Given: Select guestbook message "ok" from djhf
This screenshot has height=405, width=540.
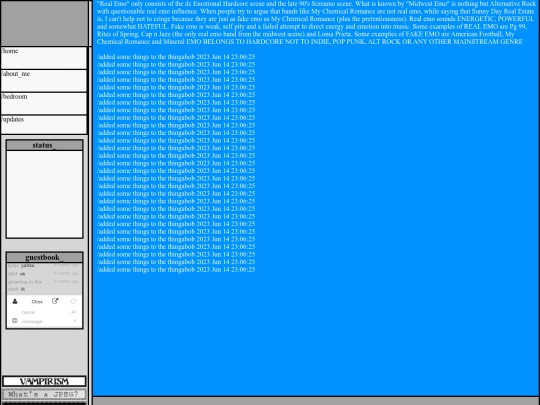Looking at the screenshot, I should [x=22, y=274].
